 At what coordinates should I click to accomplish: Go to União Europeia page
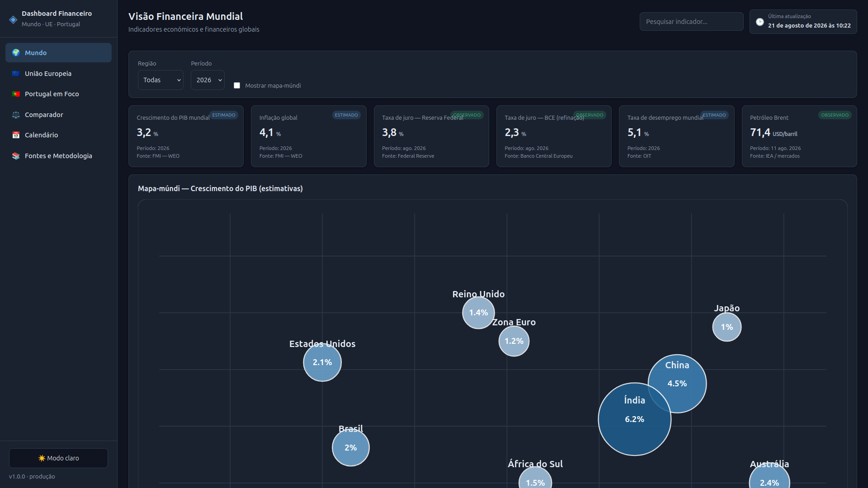click(x=58, y=74)
